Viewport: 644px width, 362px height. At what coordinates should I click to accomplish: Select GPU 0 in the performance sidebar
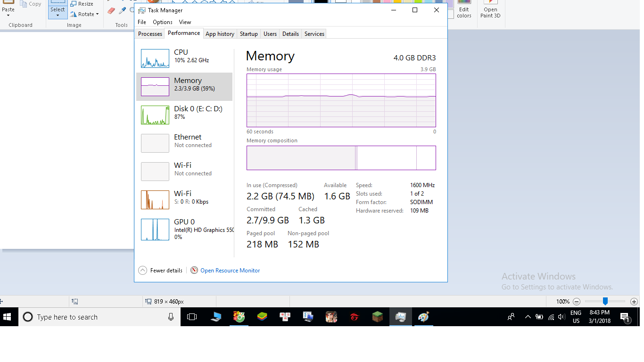click(x=184, y=230)
